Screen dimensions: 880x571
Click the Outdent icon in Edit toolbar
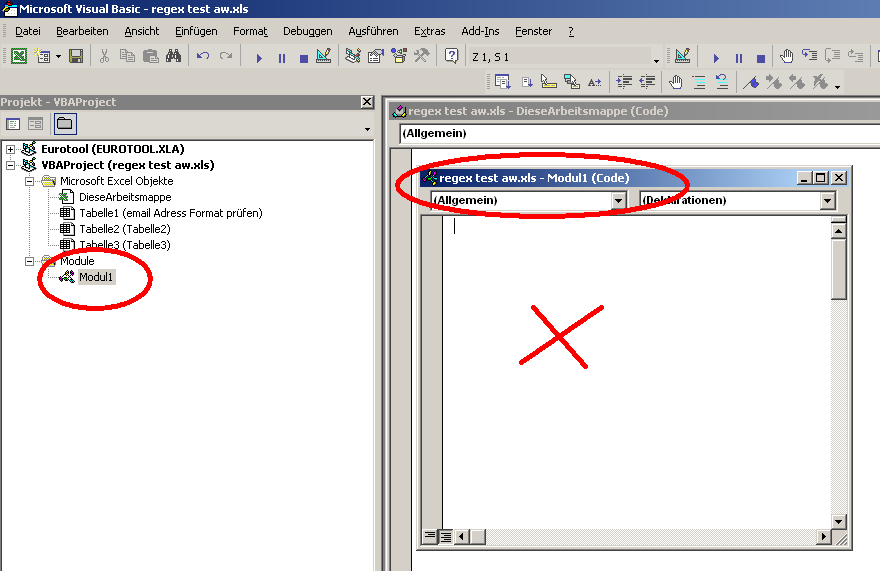click(647, 83)
